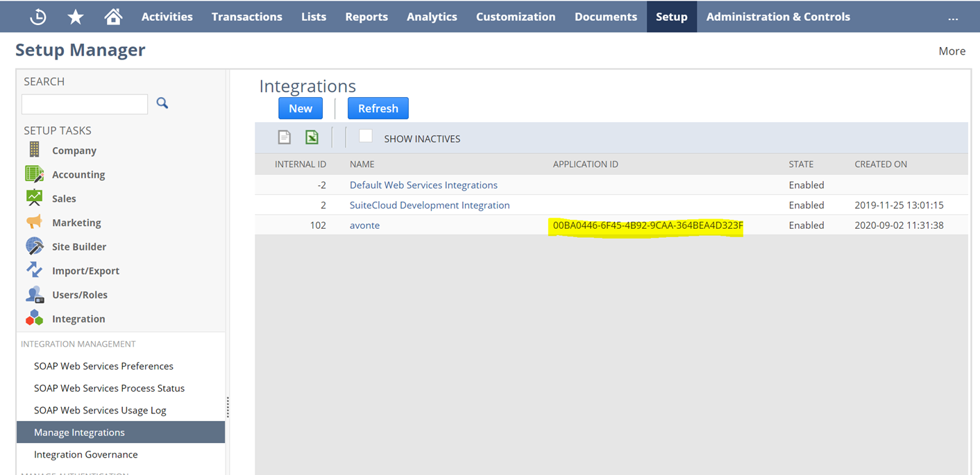This screenshot has width=980, height=475.
Task: Open the Recent Records clock icon
Action: pyautogui.click(x=38, y=17)
